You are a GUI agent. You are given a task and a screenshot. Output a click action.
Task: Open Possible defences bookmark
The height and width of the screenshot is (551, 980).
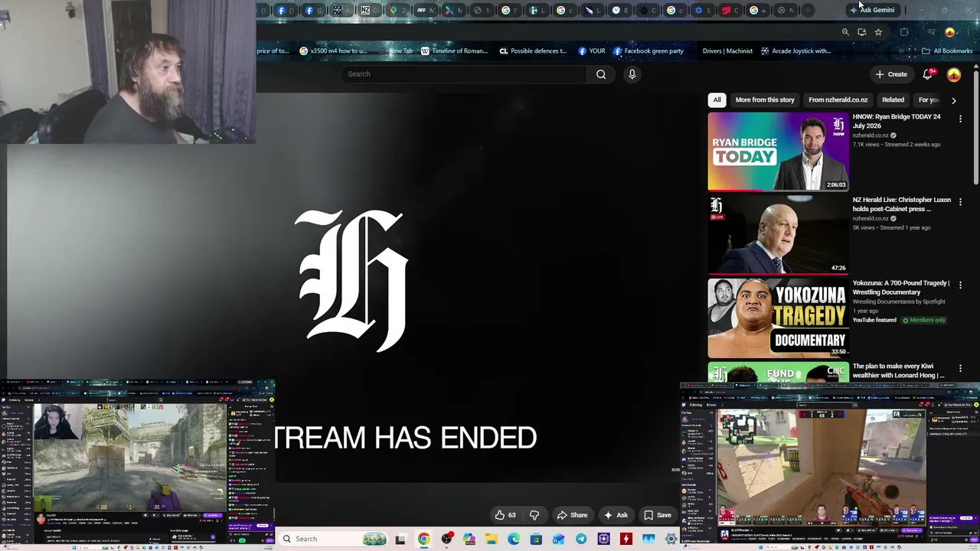[x=533, y=51]
